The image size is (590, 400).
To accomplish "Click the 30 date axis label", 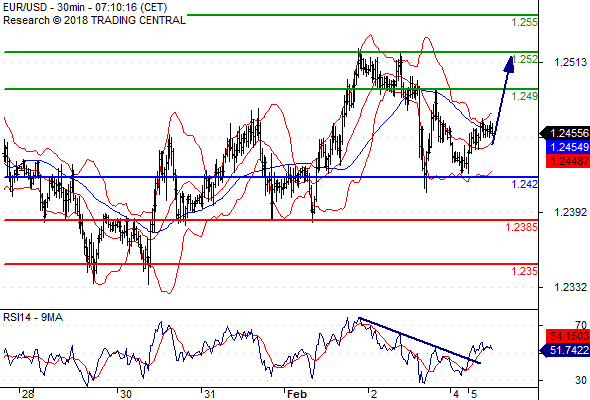I will pos(125,394).
